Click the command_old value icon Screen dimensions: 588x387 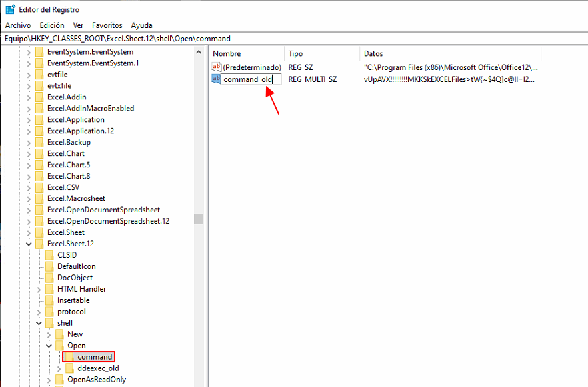217,79
